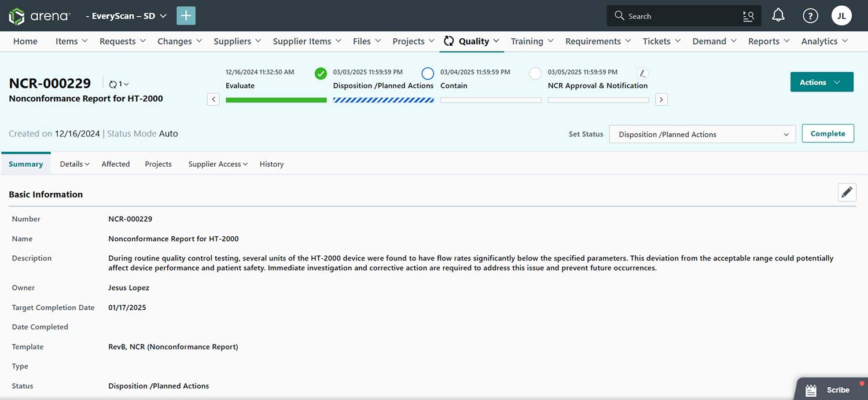Click the pencil edit Basic Information icon
868x400 pixels.
click(847, 192)
